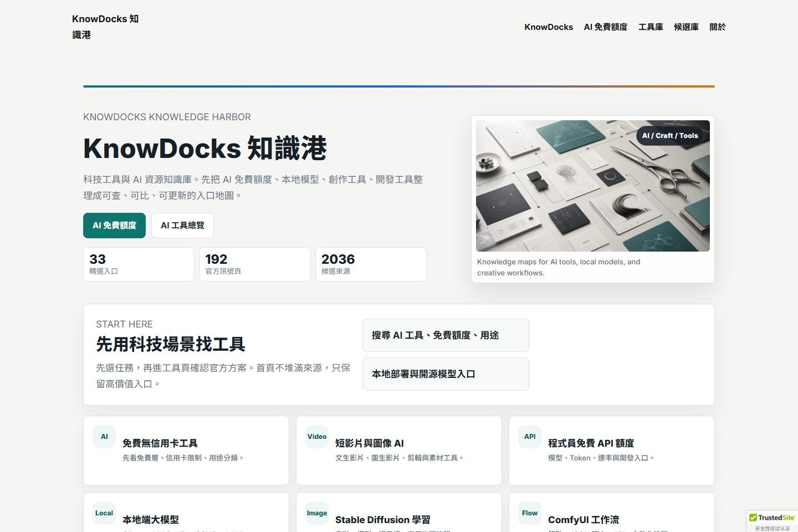Click the AI 工具總覽 button

coord(182,226)
